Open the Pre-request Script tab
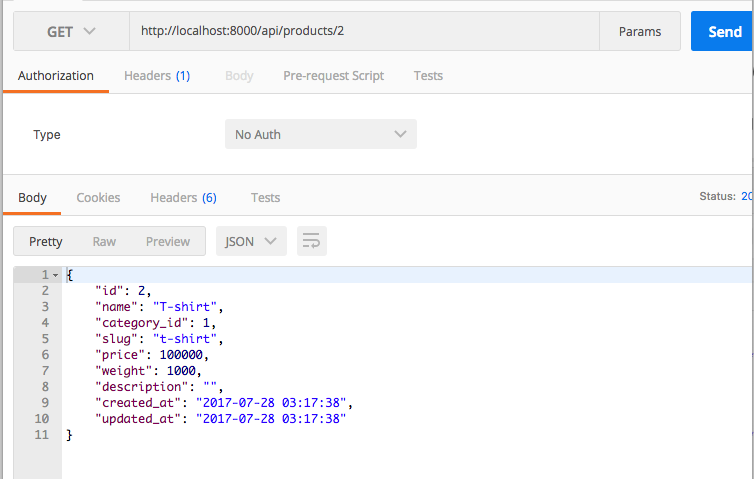 click(x=333, y=76)
